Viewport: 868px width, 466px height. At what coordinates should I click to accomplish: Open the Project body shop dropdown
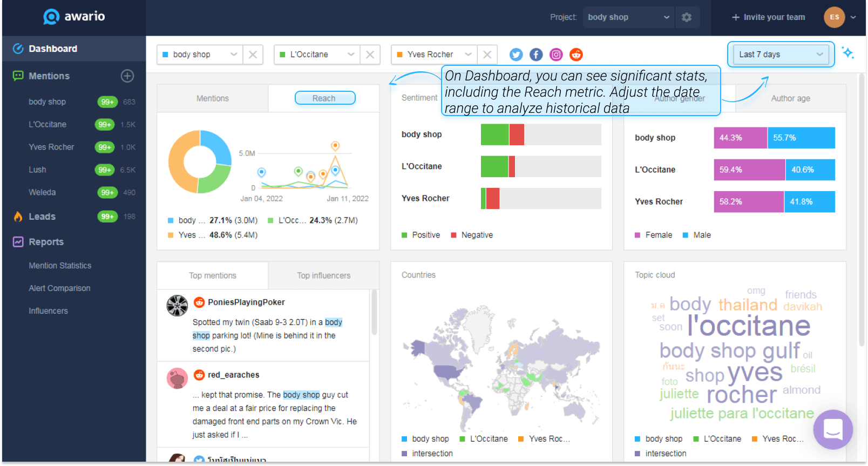pyautogui.click(x=628, y=17)
